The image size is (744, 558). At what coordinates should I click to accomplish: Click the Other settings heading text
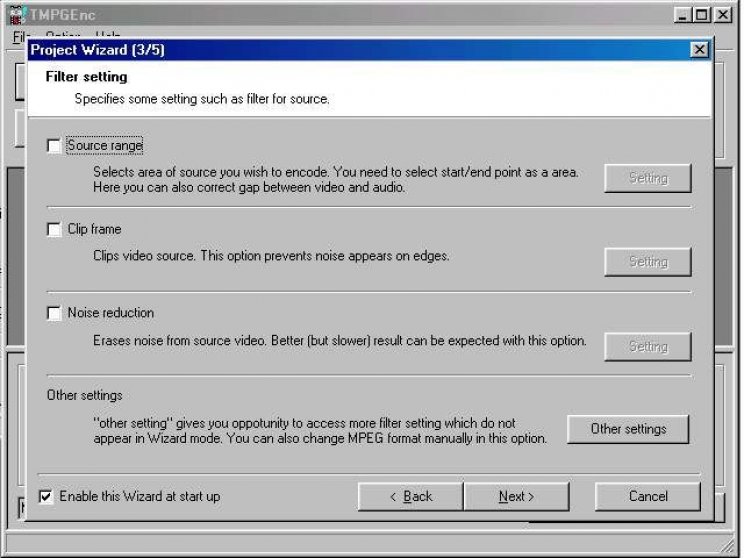pos(84,395)
